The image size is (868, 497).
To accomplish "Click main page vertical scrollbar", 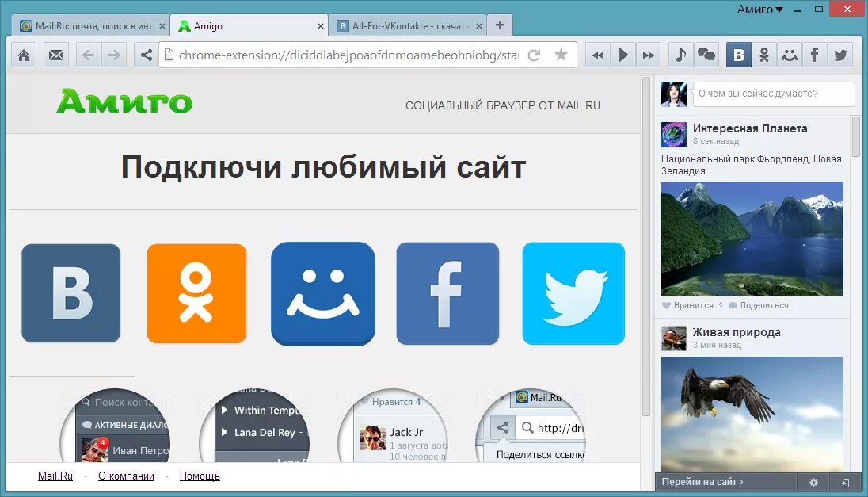I will coord(645,247).
